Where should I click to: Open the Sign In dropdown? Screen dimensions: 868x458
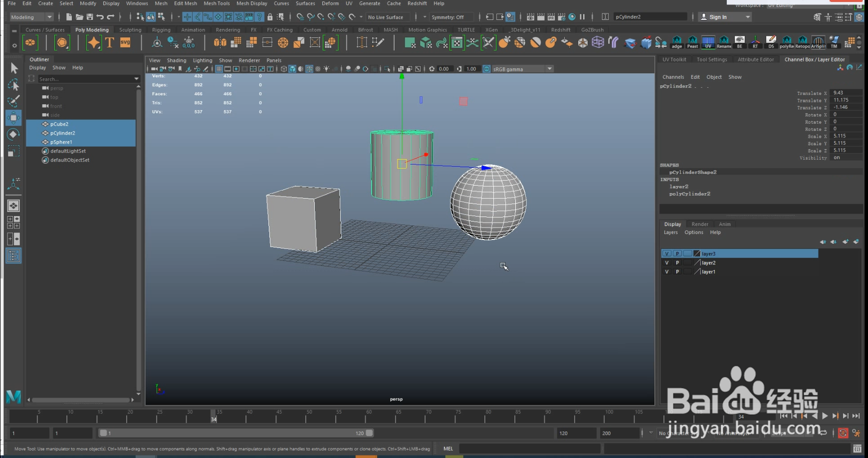coord(725,17)
